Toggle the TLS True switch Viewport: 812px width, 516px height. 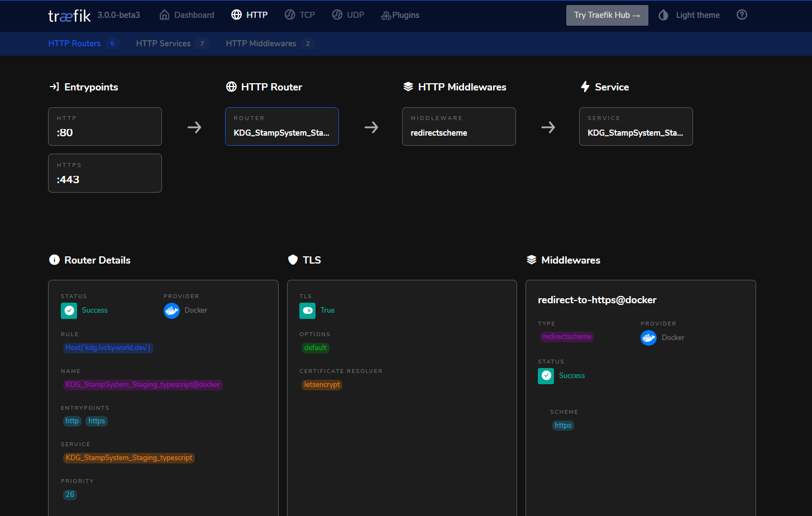(x=308, y=310)
